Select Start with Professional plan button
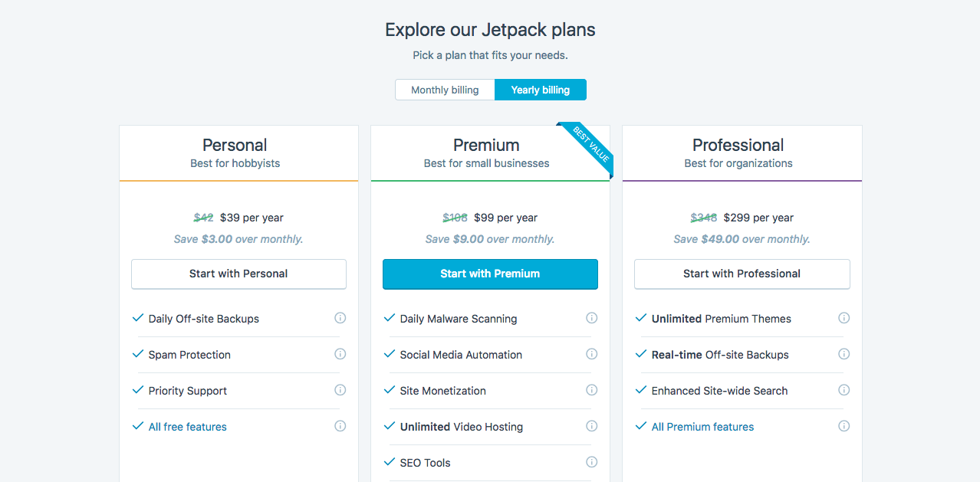 (742, 274)
